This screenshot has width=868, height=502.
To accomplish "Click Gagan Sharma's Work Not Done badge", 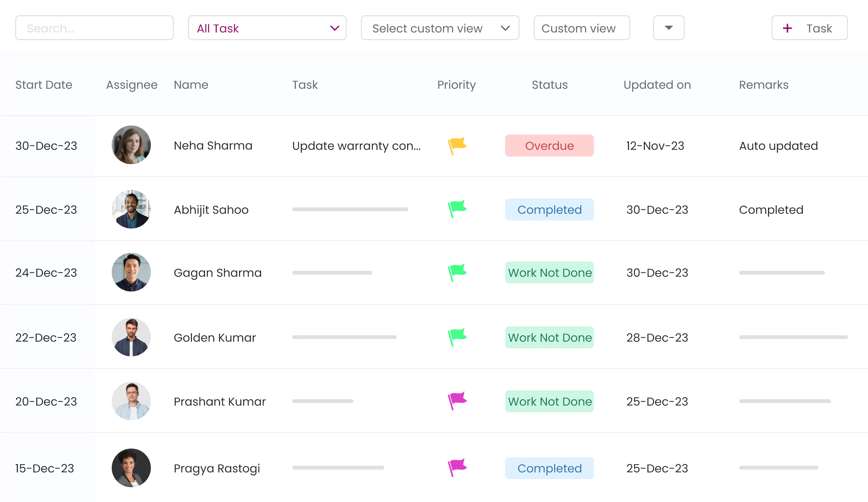I will tap(549, 273).
